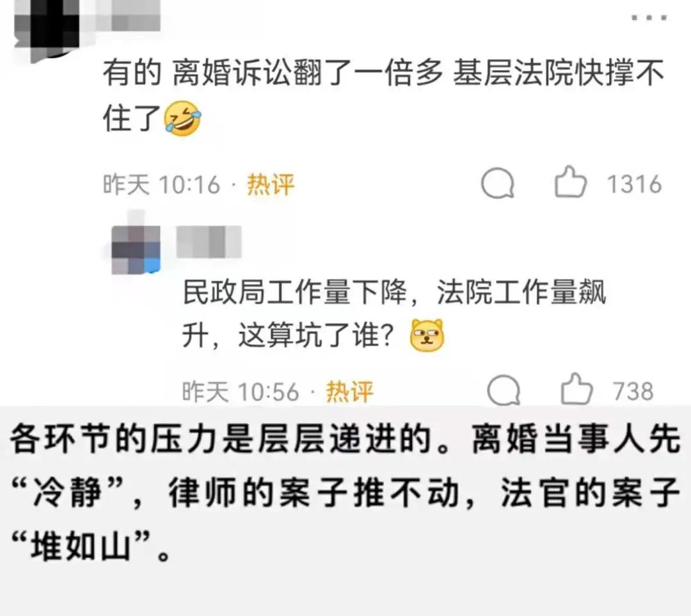Open the three-dot more options menu

click(649, 18)
